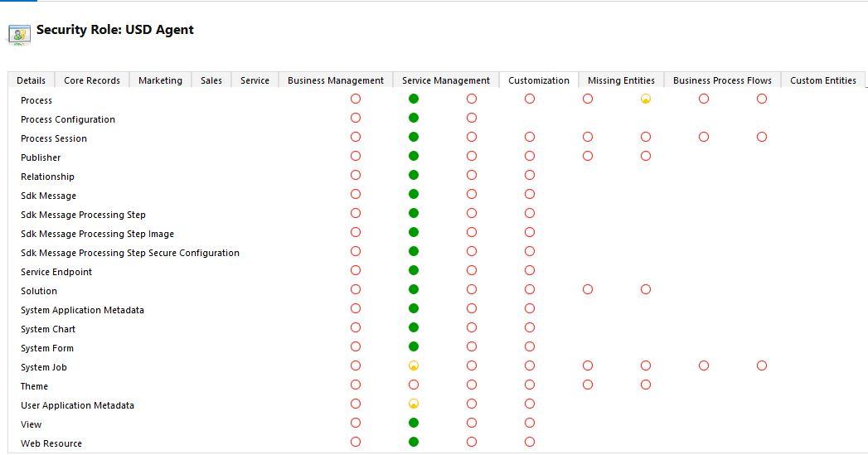Viewport: 868px width, 455px height.
Task: Click the yellow privilege circle in Process row
Action: coord(646,99)
